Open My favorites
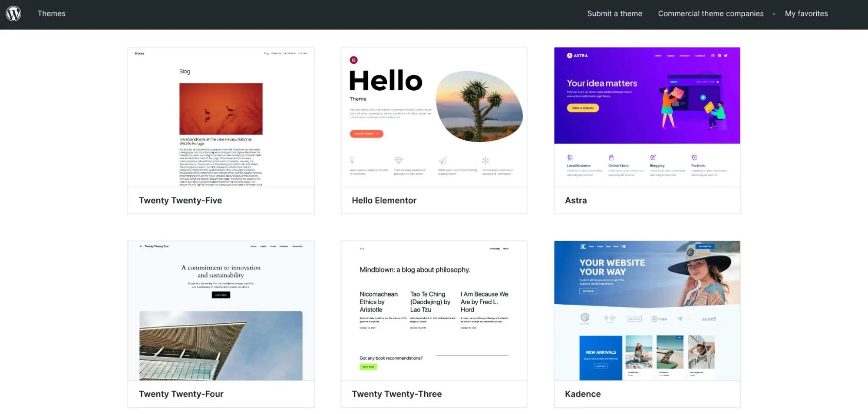 pos(806,13)
